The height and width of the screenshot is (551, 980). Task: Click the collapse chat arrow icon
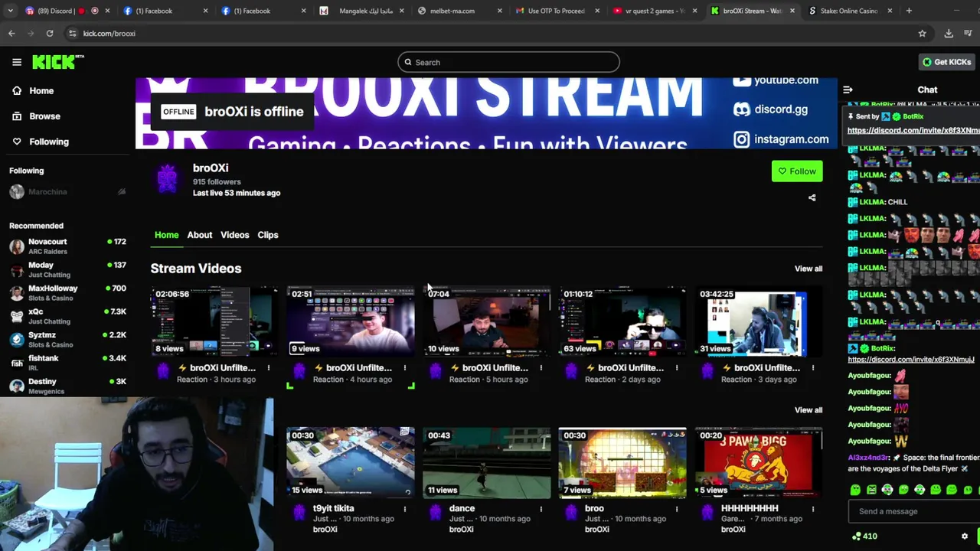pos(848,90)
